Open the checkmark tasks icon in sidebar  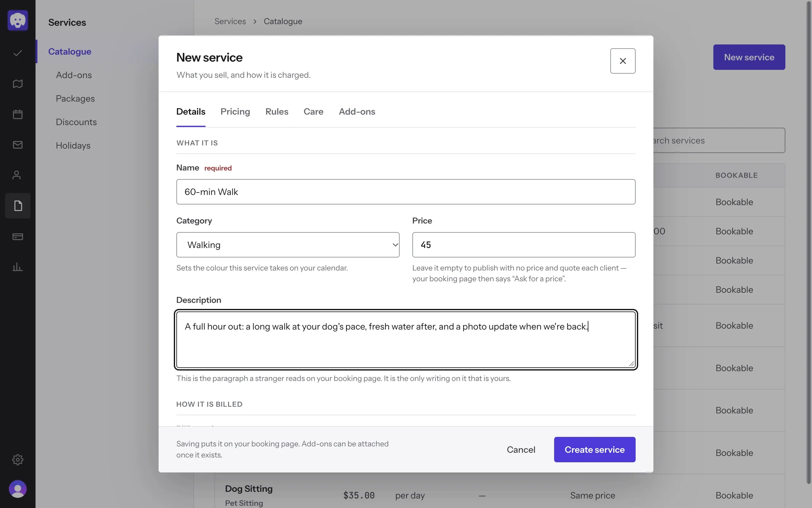(18, 53)
